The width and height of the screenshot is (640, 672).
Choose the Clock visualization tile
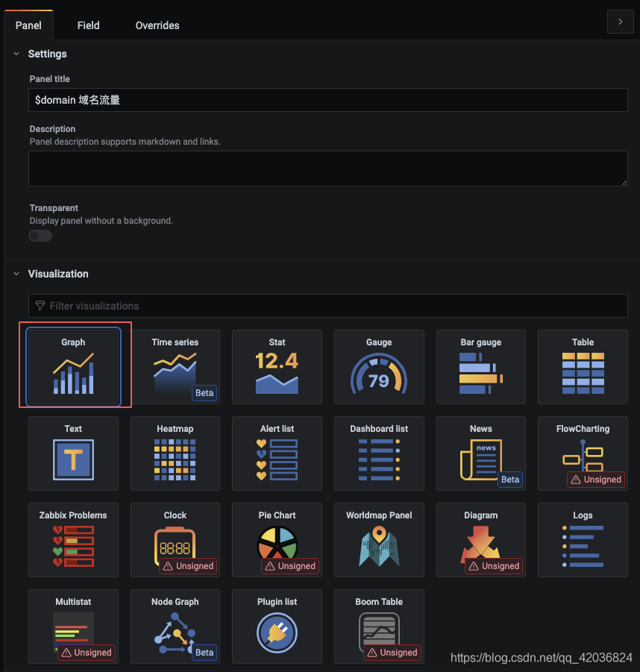(x=175, y=540)
